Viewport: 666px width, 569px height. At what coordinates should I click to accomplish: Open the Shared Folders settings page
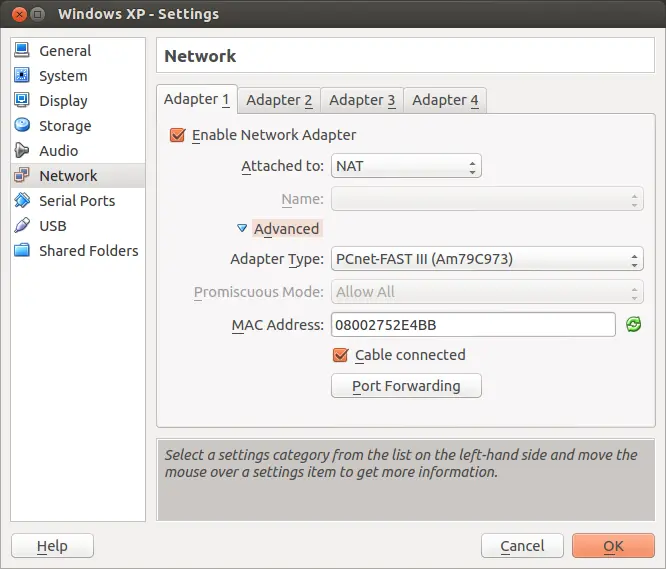click(x=78, y=251)
